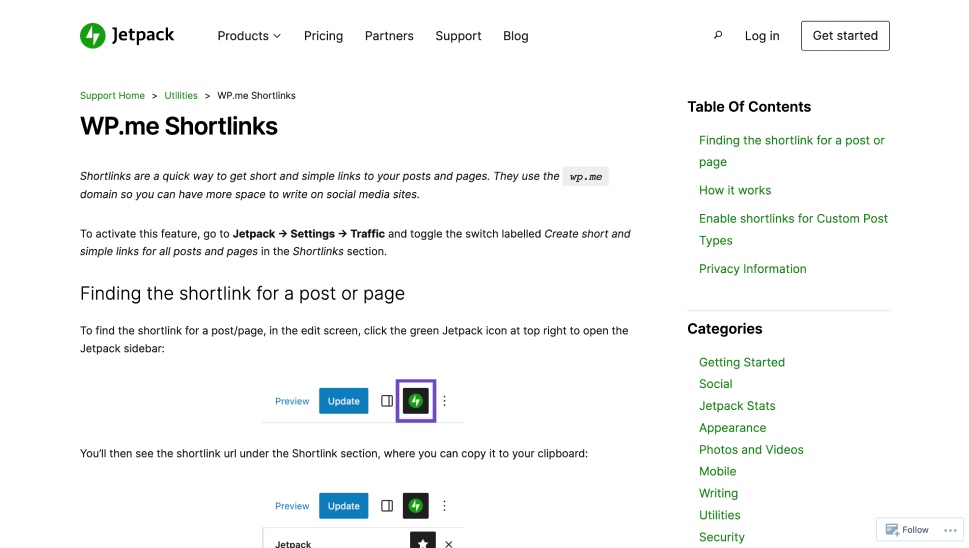Open the Jetpack Stats category

737,406
